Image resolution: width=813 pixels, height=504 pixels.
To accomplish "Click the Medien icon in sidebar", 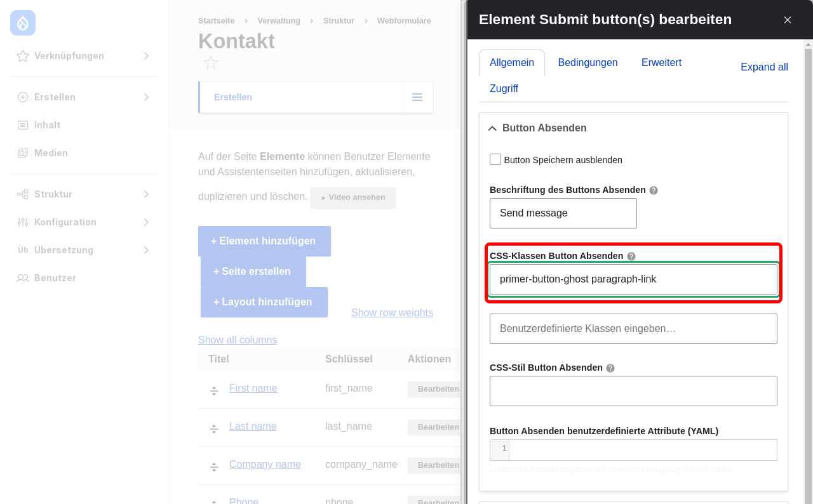I will coord(23,153).
